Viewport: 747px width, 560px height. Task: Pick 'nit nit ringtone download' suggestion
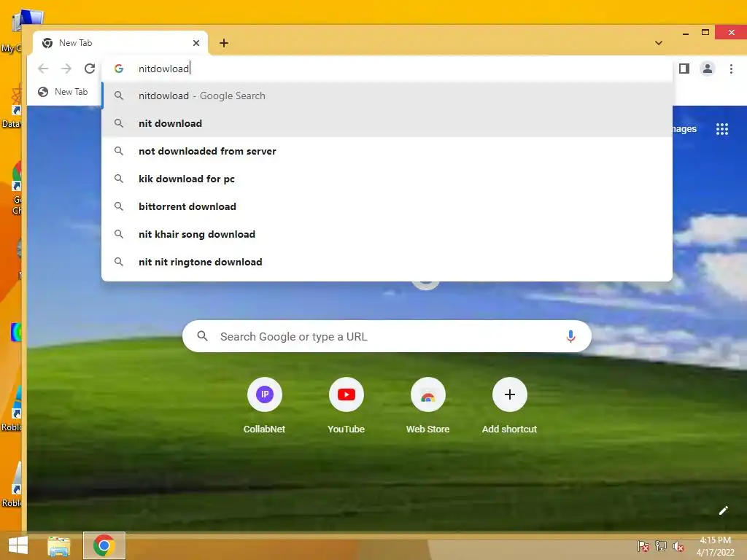click(x=387, y=262)
